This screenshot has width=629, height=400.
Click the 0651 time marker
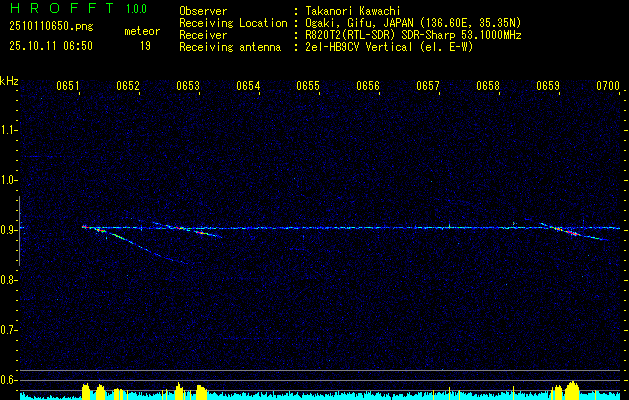(x=68, y=86)
